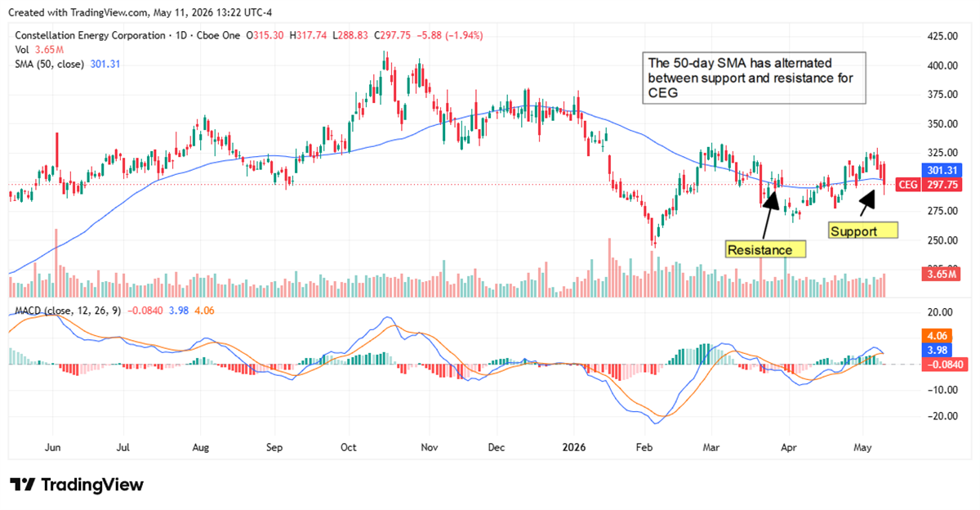Viewport: 980px width, 510px height.
Task: Click the Aug label on time axis
Action: click(200, 448)
